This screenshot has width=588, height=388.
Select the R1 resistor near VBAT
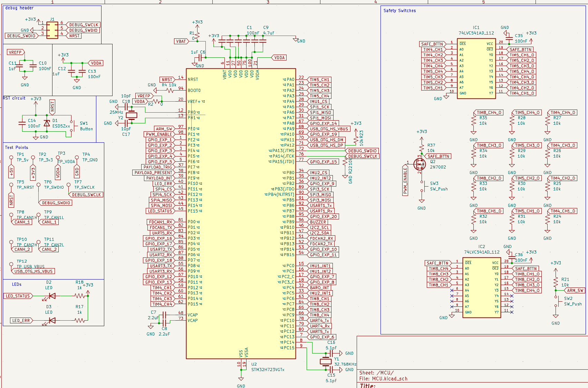pos(197,35)
